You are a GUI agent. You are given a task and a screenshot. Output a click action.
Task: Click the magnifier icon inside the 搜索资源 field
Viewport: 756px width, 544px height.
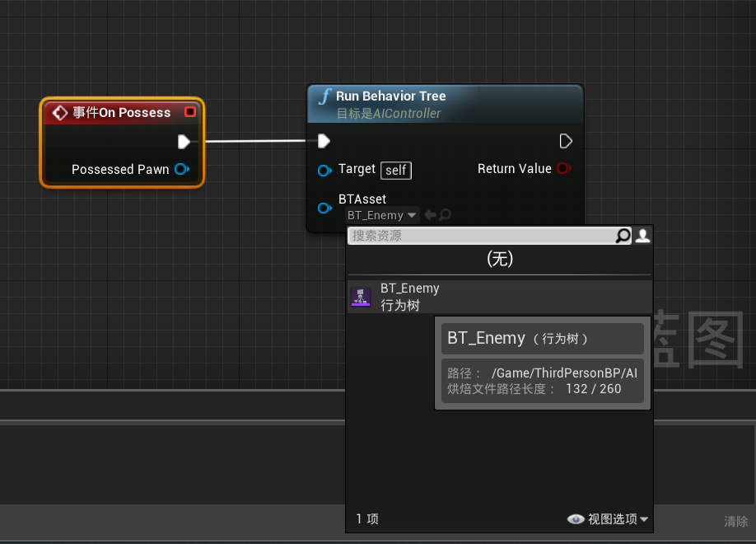pos(623,236)
